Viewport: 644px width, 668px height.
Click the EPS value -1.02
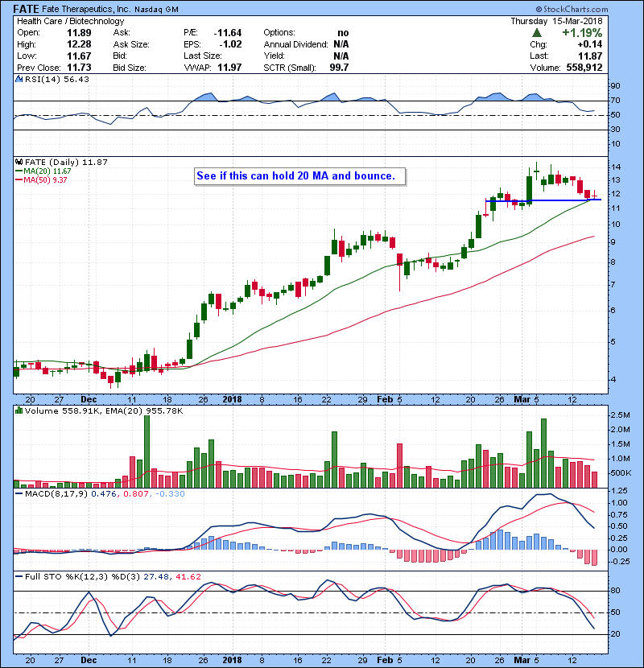click(x=230, y=44)
